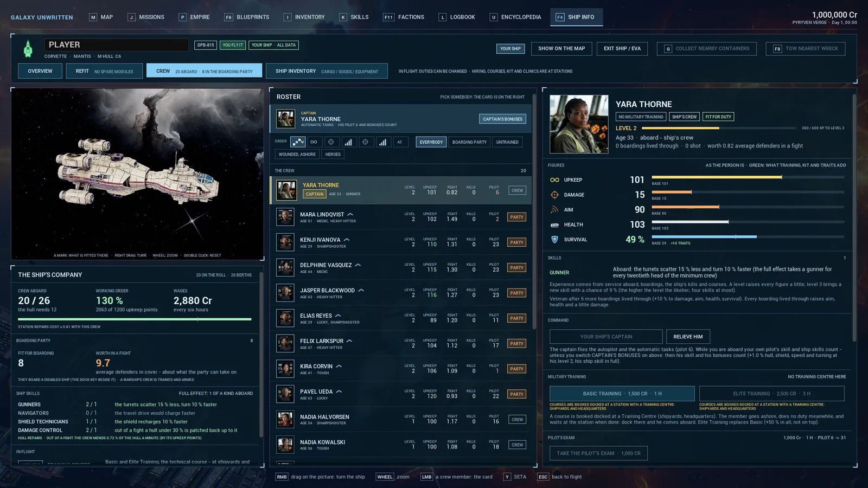Sort the roster alphabetically with AZ
The height and width of the screenshot is (488, 868).
coord(400,142)
